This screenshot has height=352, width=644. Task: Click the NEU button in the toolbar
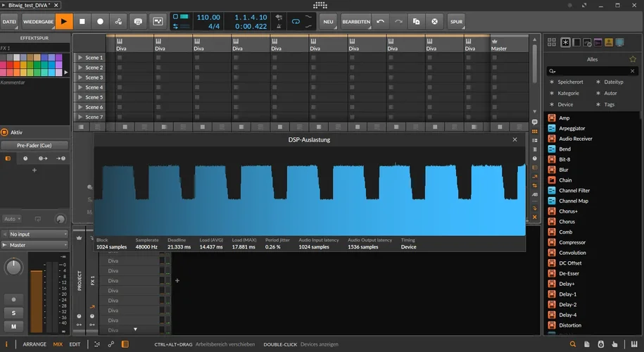tap(328, 21)
